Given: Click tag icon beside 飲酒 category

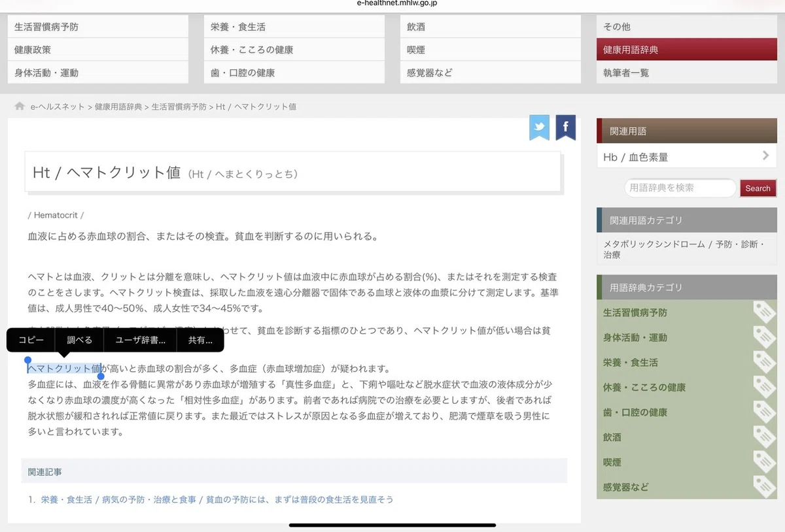Looking at the screenshot, I should [763, 437].
